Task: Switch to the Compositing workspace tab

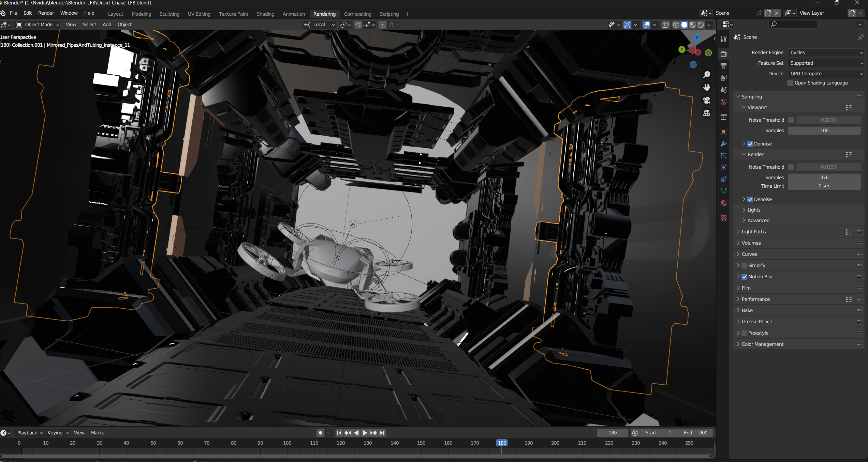Action: coord(357,14)
